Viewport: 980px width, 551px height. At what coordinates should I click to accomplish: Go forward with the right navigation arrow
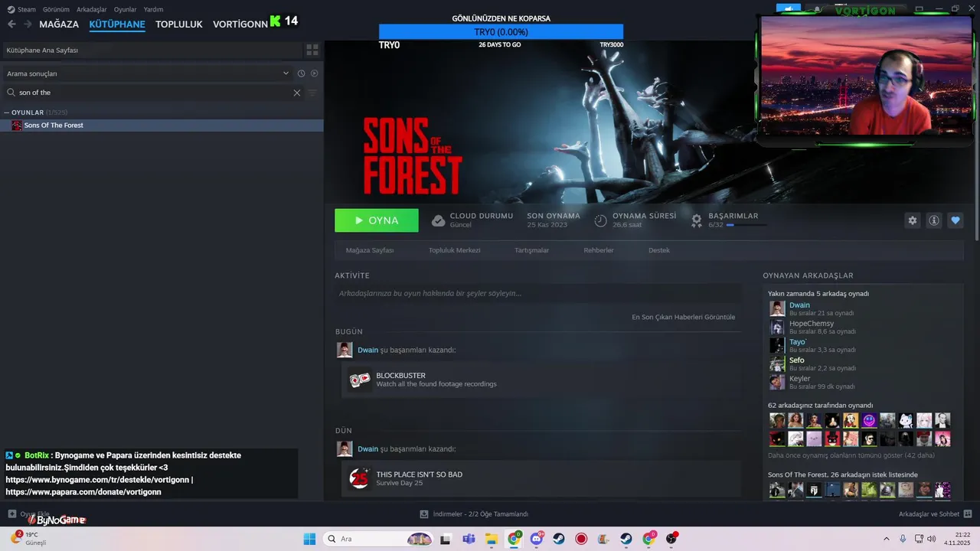[x=28, y=24]
